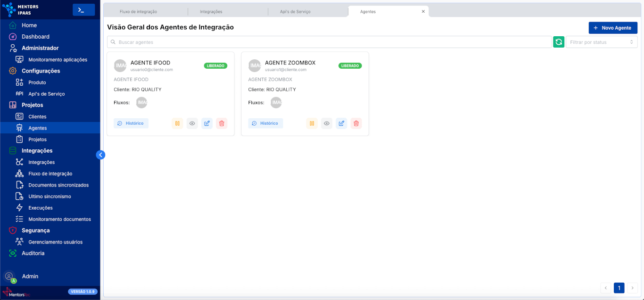This screenshot has height=300, width=644.
Task: Pause the AGENTE ZOOMBOX agent
Action: (312, 123)
